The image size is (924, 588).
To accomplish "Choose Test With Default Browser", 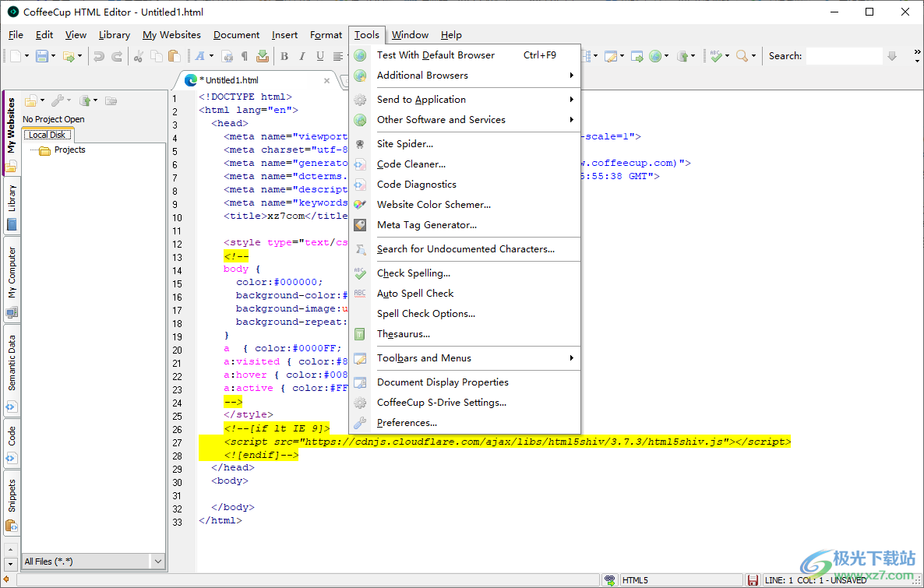I will coord(466,55).
